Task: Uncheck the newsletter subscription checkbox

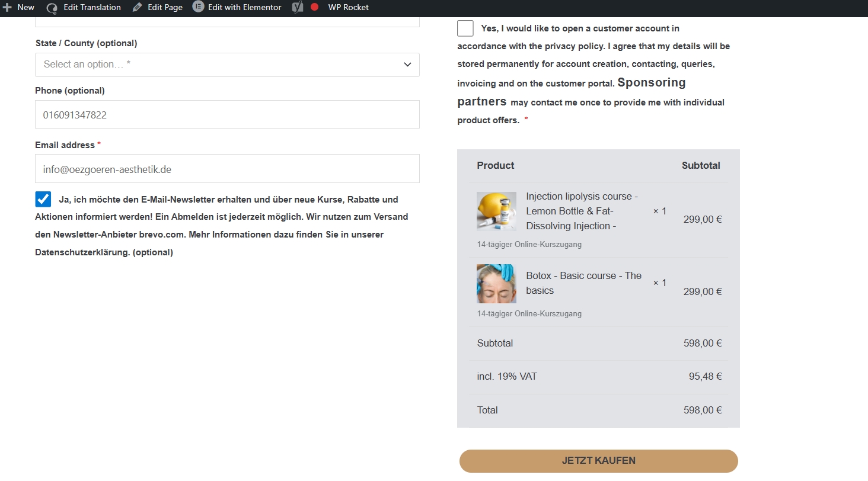Action: click(x=43, y=199)
